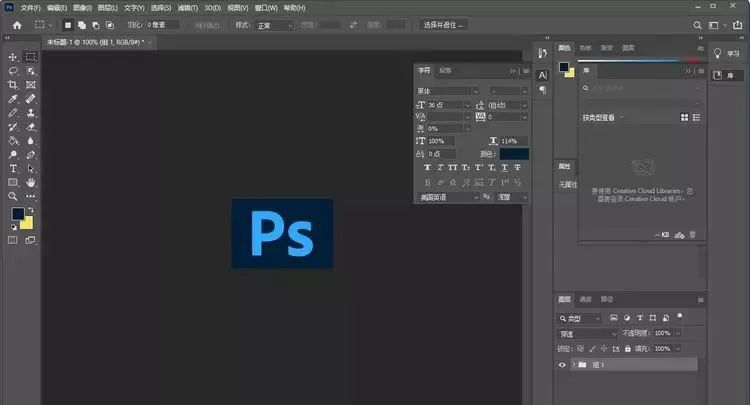Select the Move tool
This screenshot has width=750, height=405.
(x=13, y=57)
